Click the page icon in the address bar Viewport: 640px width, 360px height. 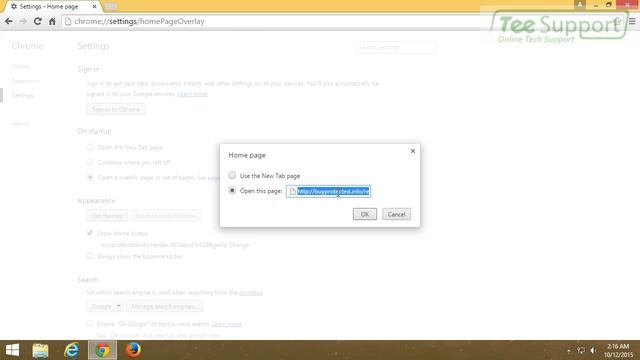coord(68,21)
